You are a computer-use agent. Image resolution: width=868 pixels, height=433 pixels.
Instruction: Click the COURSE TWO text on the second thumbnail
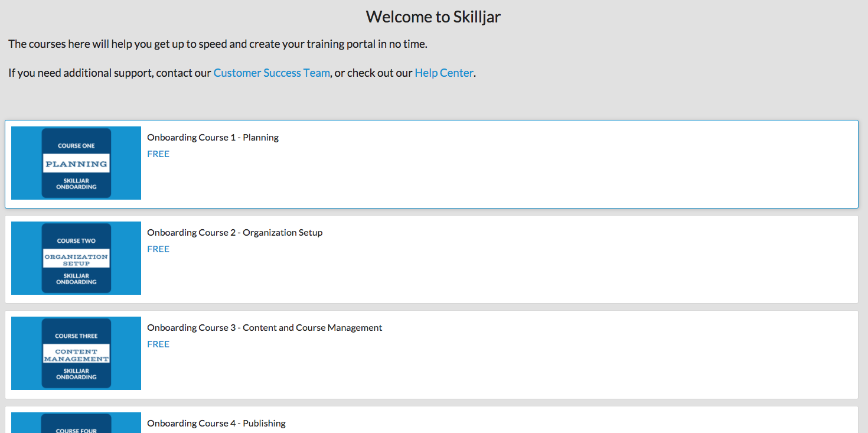pos(76,241)
